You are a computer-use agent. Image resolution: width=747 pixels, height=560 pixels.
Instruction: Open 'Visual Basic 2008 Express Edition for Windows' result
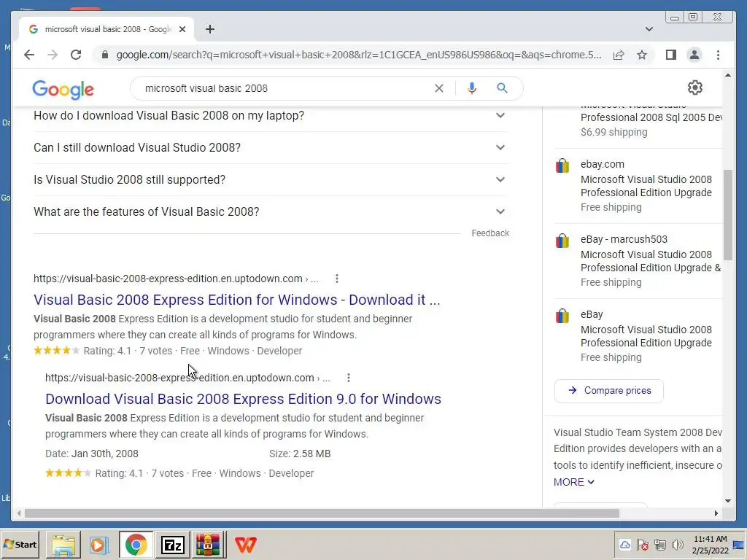coord(237,300)
